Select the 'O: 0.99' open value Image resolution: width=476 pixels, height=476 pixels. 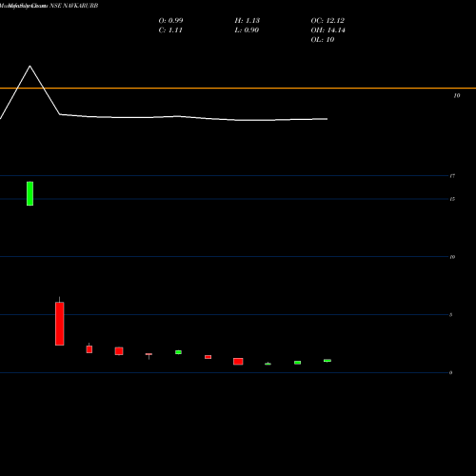170,20
